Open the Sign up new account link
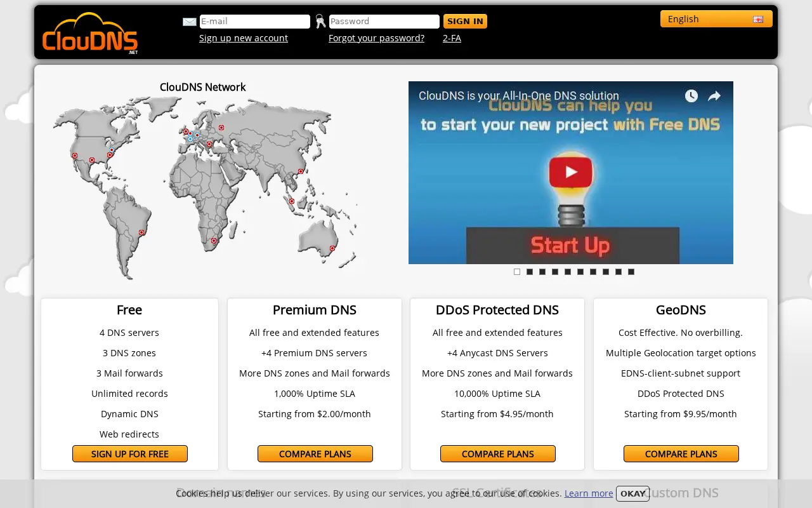 coord(244,38)
